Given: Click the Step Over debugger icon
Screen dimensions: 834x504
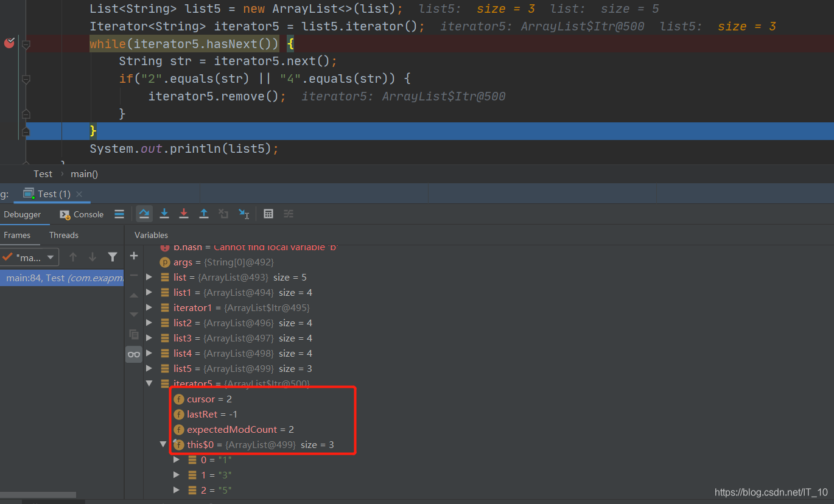Looking at the screenshot, I should (x=144, y=214).
